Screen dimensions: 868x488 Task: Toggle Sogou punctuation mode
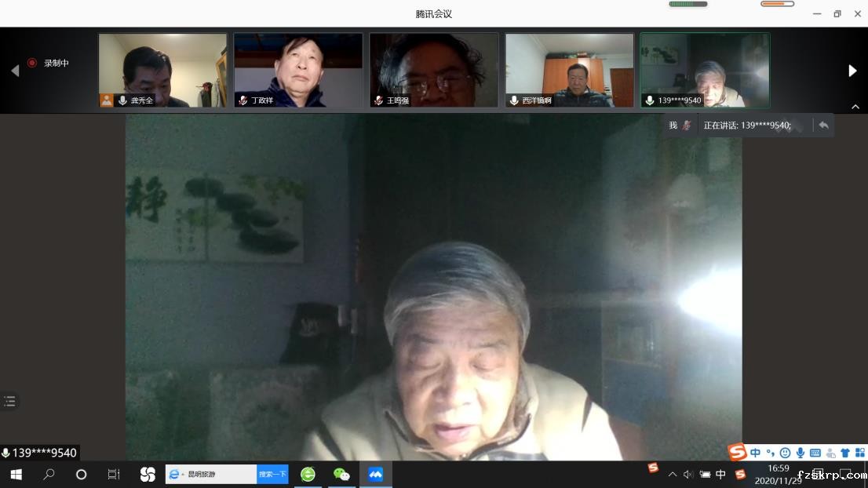click(770, 453)
